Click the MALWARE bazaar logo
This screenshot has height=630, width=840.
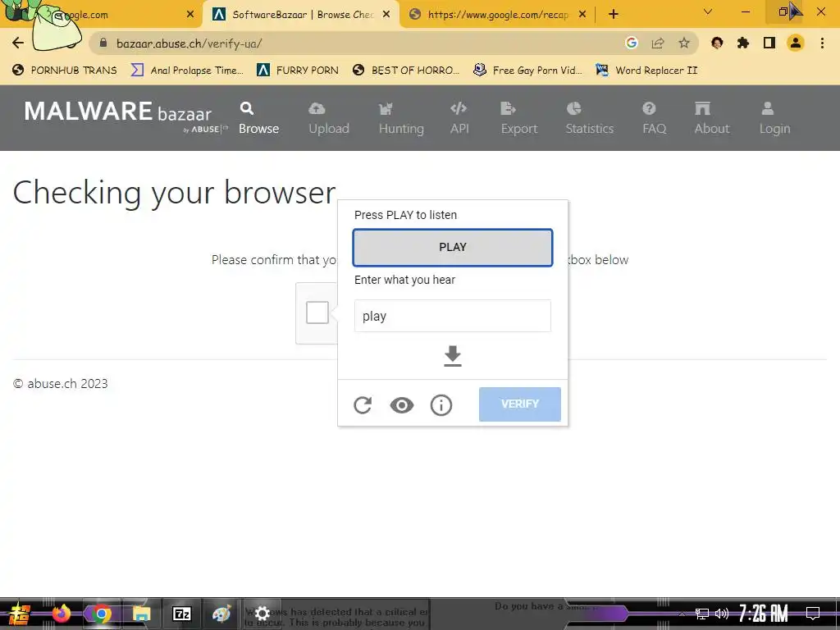(x=126, y=116)
